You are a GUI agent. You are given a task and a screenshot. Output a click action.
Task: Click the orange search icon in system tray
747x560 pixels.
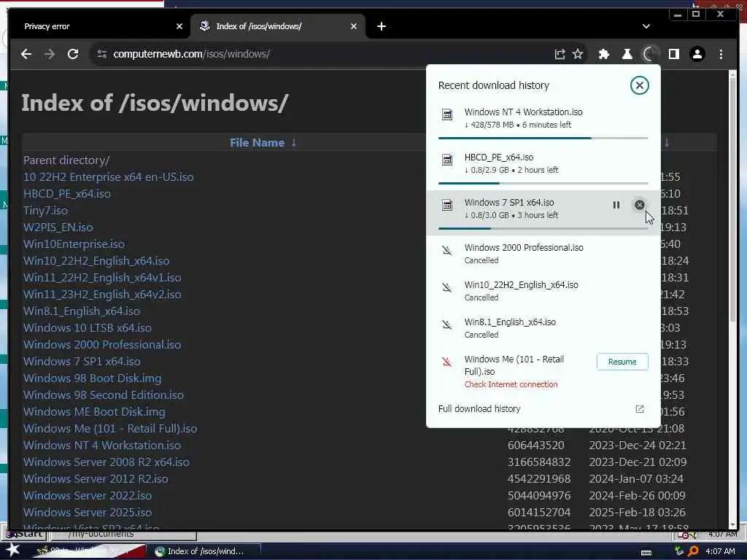[694, 551]
